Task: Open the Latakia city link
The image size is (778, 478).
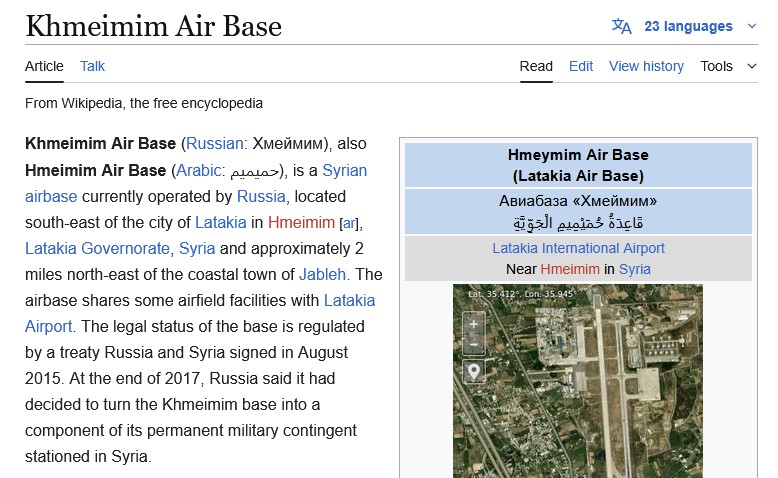Action: tap(220, 222)
